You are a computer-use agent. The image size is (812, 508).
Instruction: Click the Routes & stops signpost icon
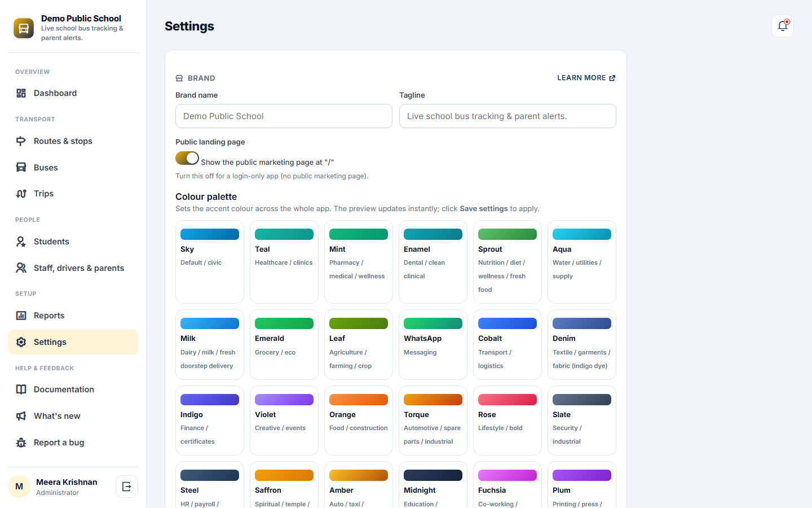pyautogui.click(x=21, y=141)
